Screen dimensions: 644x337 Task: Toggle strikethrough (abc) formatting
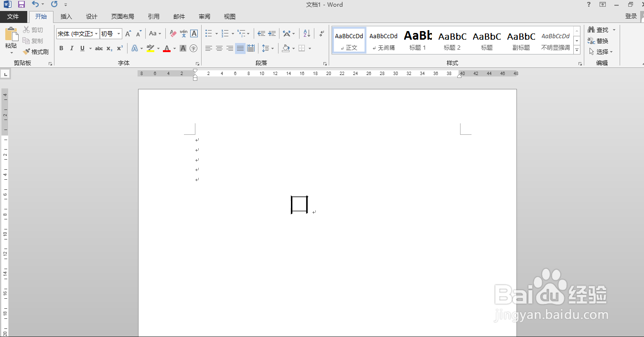(99, 48)
